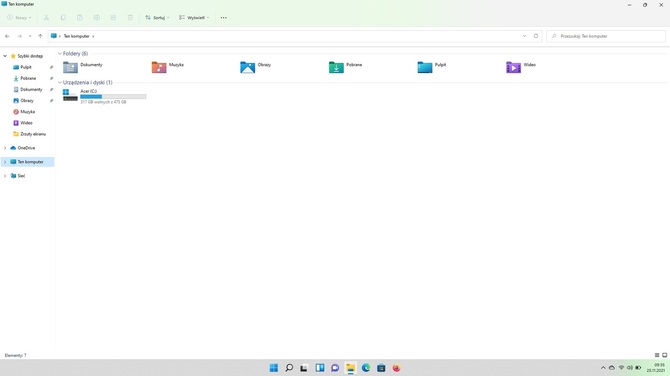Image resolution: width=670 pixels, height=376 pixels.
Task: Open Chat app on the taskbar
Action: pos(335,368)
